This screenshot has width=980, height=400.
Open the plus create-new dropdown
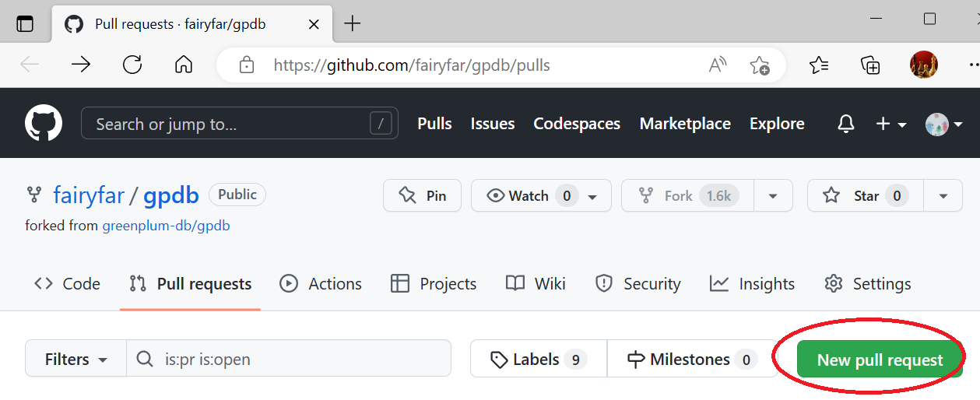tap(891, 124)
